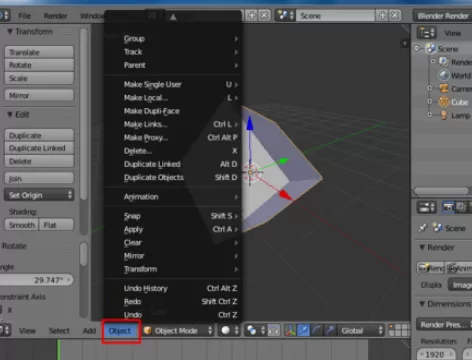
Task: Select the Cube mesh icon in Outliner
Action: [444, 102]
